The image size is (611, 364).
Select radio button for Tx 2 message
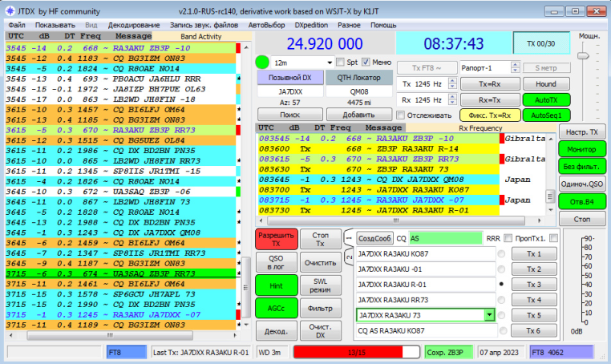[501, 269]
